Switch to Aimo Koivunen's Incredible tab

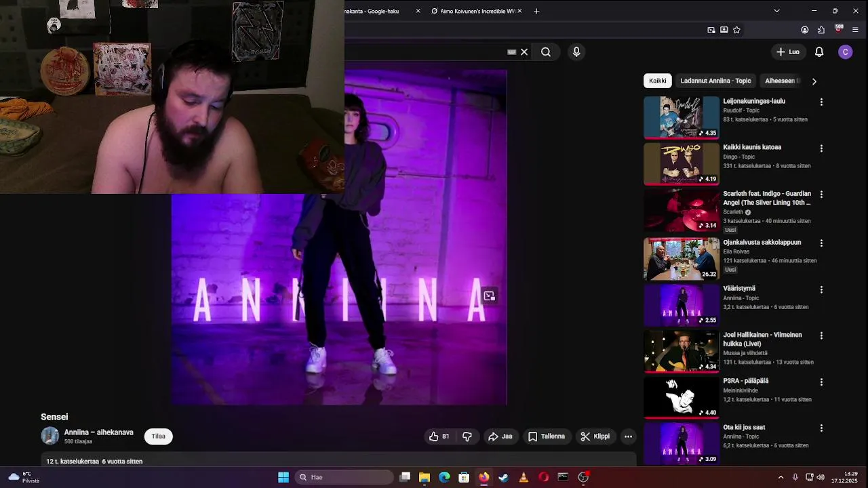[x=476, y=11]
